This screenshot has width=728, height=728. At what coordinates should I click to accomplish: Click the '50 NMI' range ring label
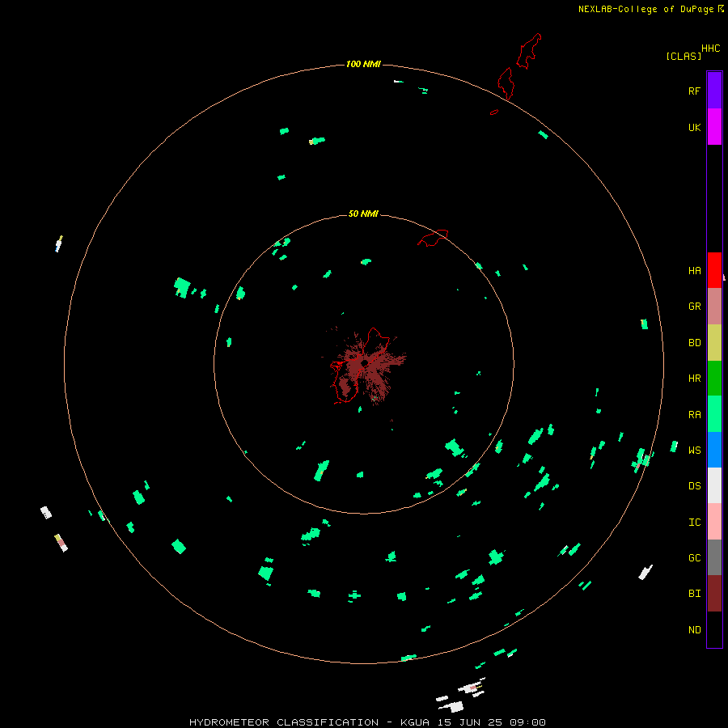(363, 214)
